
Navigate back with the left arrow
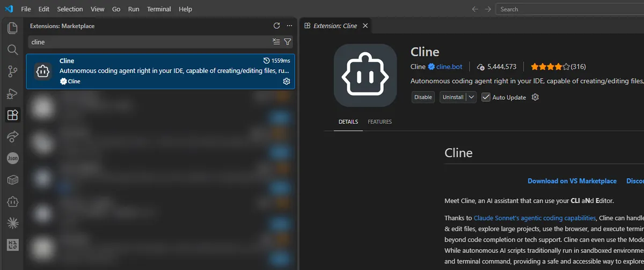coord(475,9)
